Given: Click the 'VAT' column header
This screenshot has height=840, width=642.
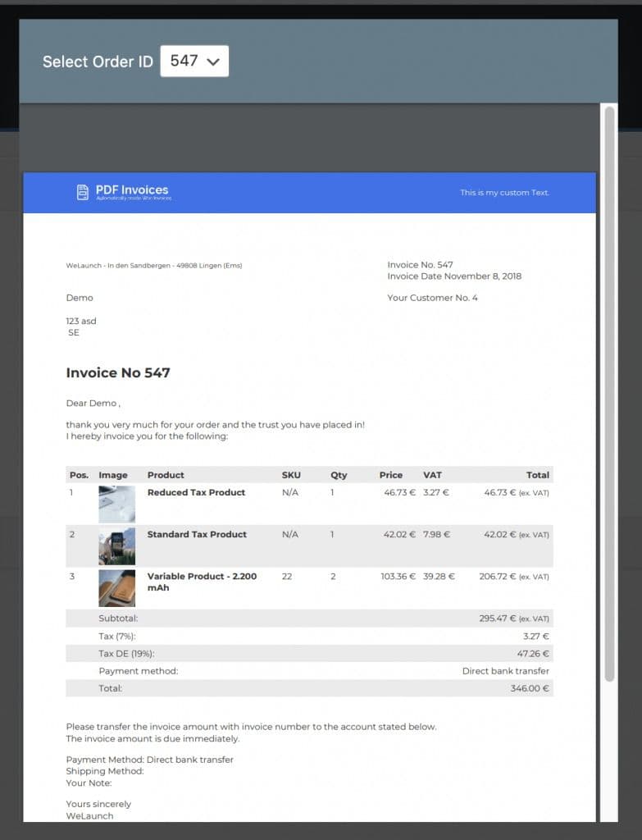Looking at the screenshot, I should (x=433, y=475).
